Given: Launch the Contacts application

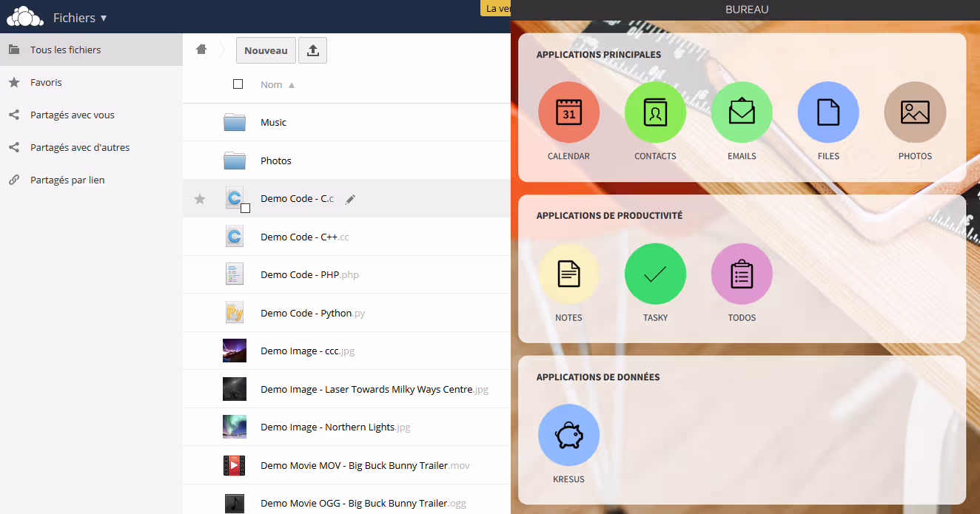Looking at the screenshot, I should (x=655, y=112).
